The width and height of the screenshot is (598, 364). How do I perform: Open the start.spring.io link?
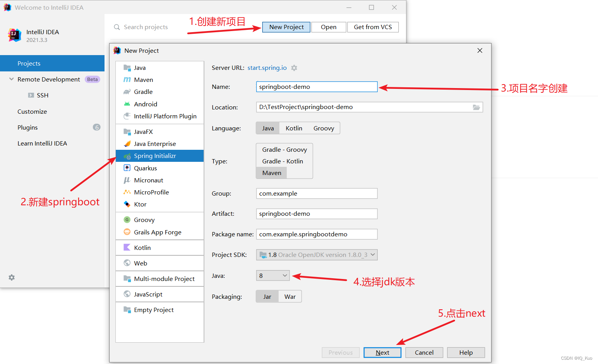[x=267, y=68]
